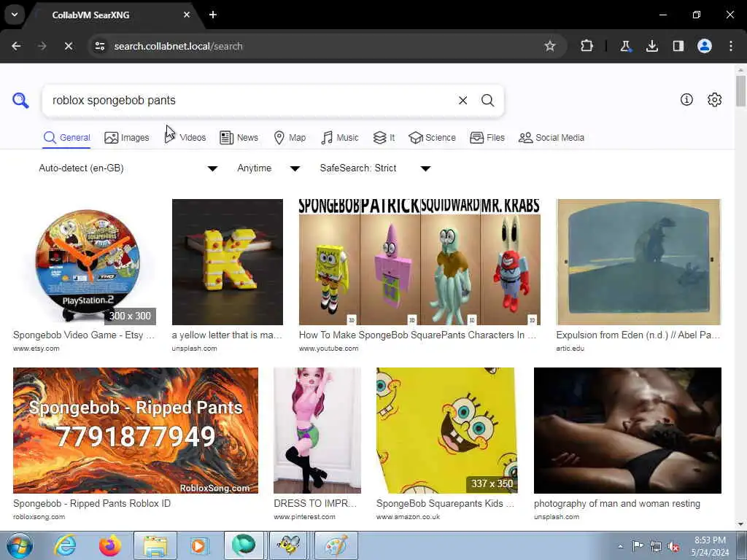
Task: Submit search with the magnifier button
Action: (x=487, y=100)
